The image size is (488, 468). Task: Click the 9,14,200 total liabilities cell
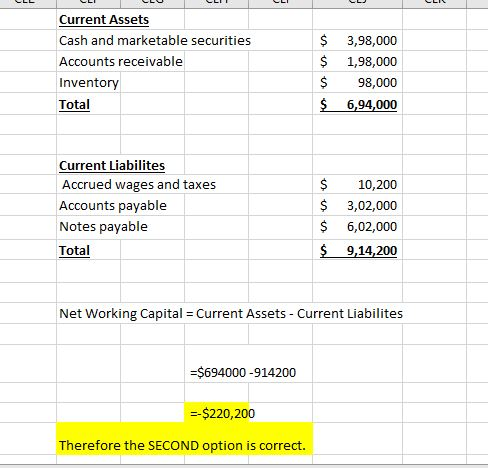click(x=358, y=251)
